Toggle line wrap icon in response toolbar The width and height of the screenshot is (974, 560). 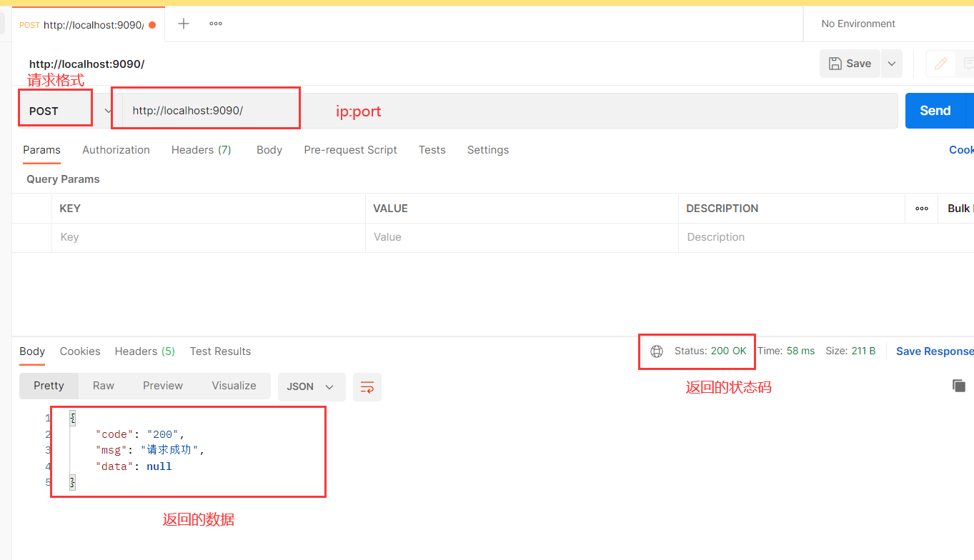367,386
